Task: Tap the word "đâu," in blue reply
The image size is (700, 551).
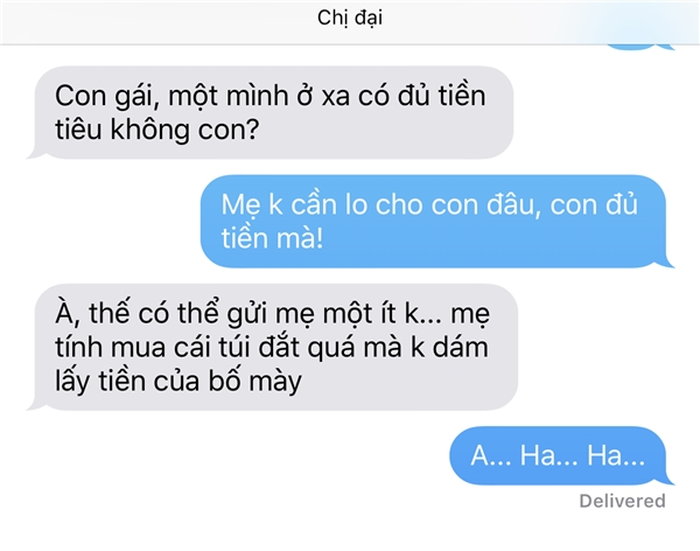Action: [513, 205]
